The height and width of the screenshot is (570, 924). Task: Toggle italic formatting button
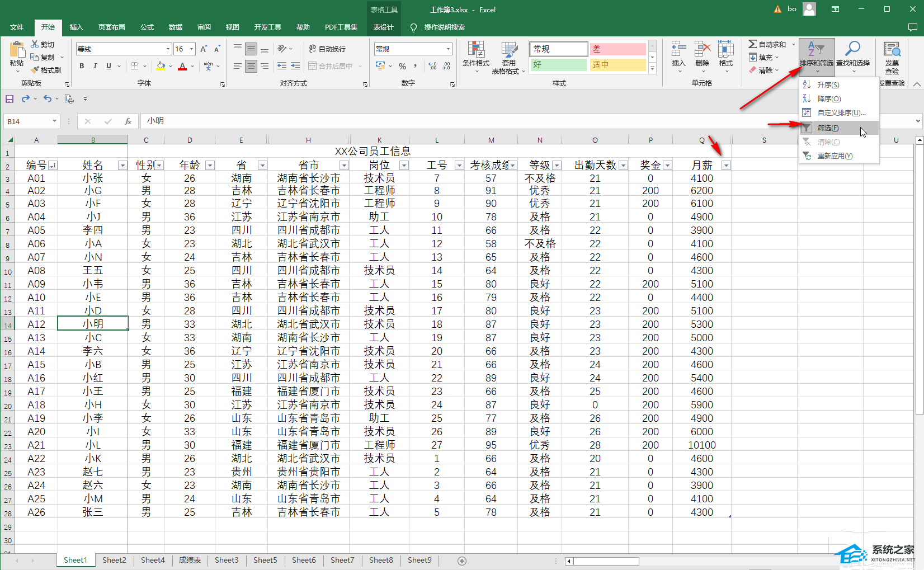(x=95, y=66)
